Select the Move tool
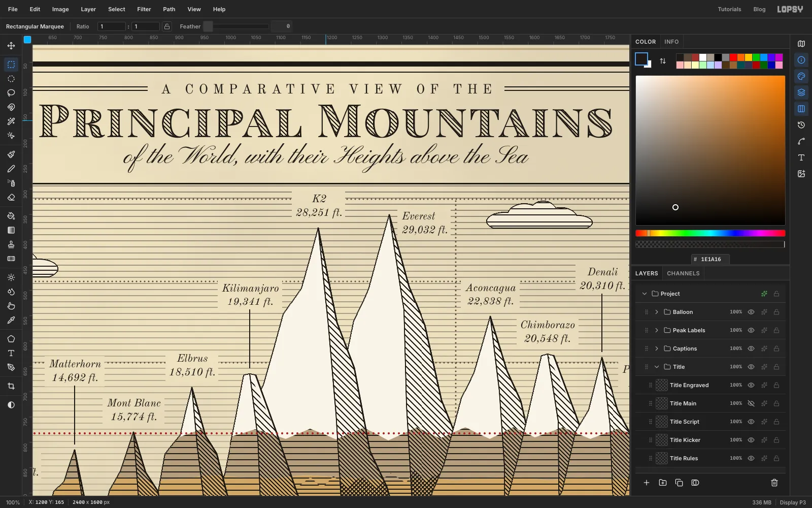 11,46
